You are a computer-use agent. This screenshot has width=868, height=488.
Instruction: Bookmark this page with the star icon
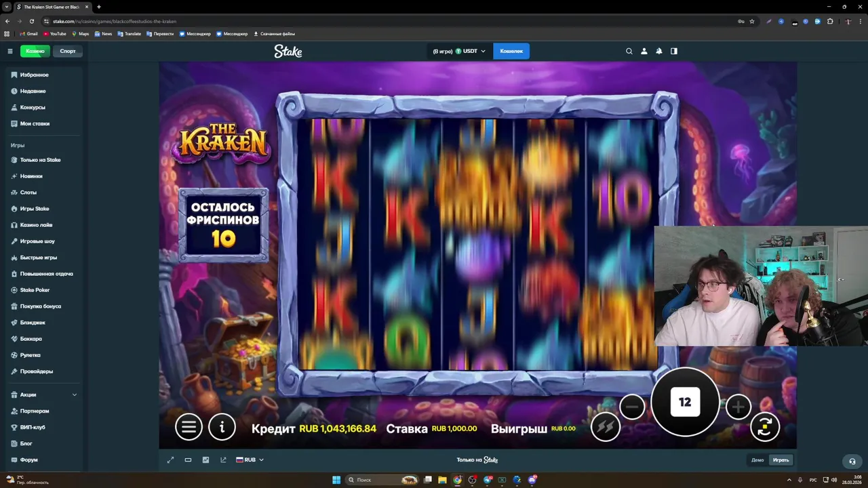(x=751, y=21)
